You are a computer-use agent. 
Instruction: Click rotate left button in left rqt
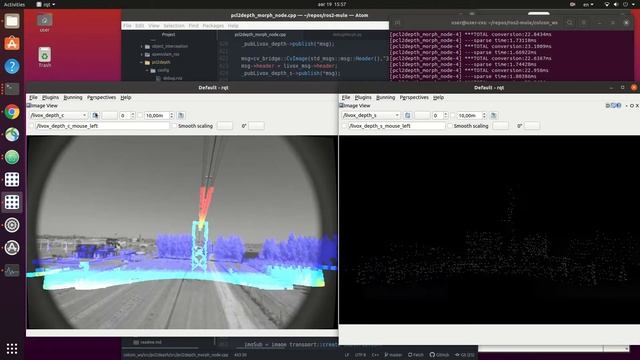coord(224,126)
